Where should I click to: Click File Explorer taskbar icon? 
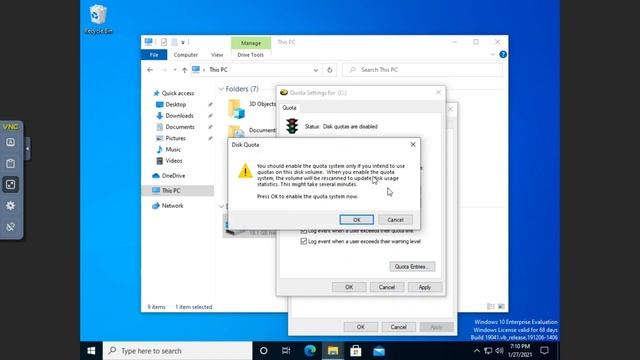pyautogui.click(x=333, y=351)
